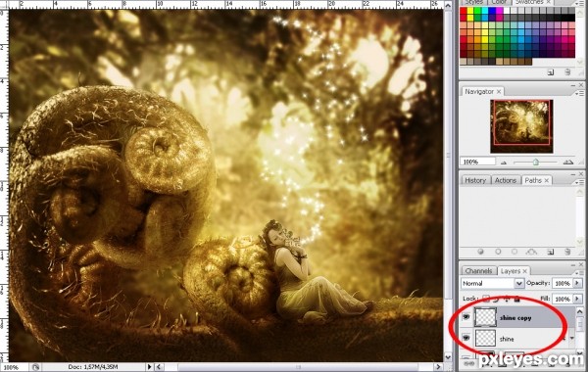Image resolution: width=588 pixels, height=372 pixels.
Task: Click horizontal scrollbar right arrow
Action: coord(439,367)
